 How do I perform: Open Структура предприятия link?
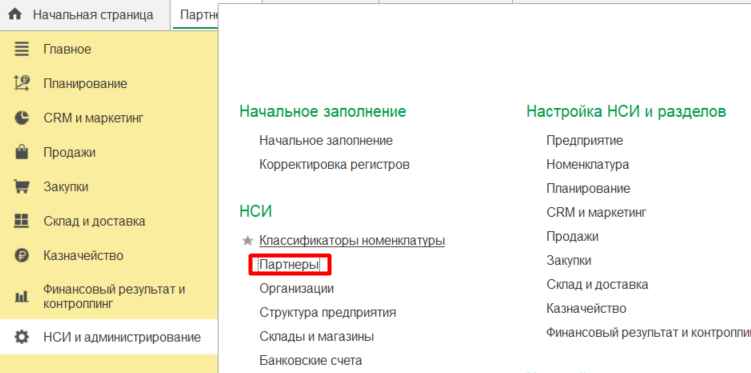tap(328, 312)
